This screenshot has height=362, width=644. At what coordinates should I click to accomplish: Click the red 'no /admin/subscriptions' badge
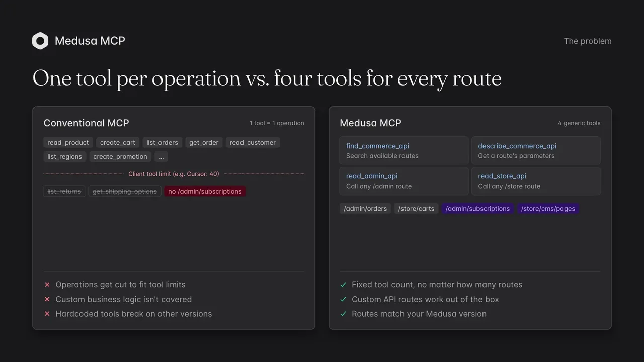point(205,191)
